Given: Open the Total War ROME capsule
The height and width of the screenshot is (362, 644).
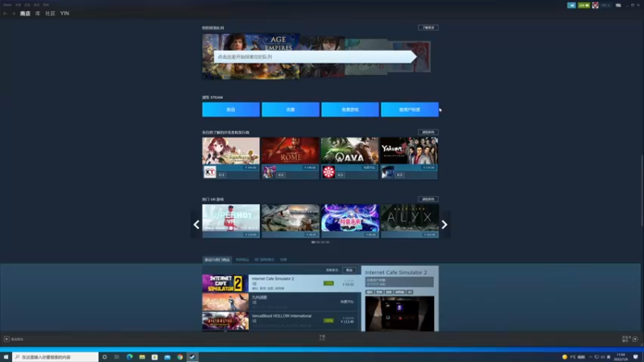Looking at the screenshot, I should coord(291,150).
